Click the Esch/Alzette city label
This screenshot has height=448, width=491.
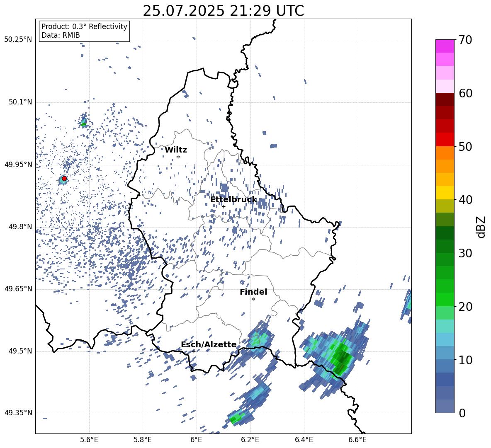click(x=209, y=345)
